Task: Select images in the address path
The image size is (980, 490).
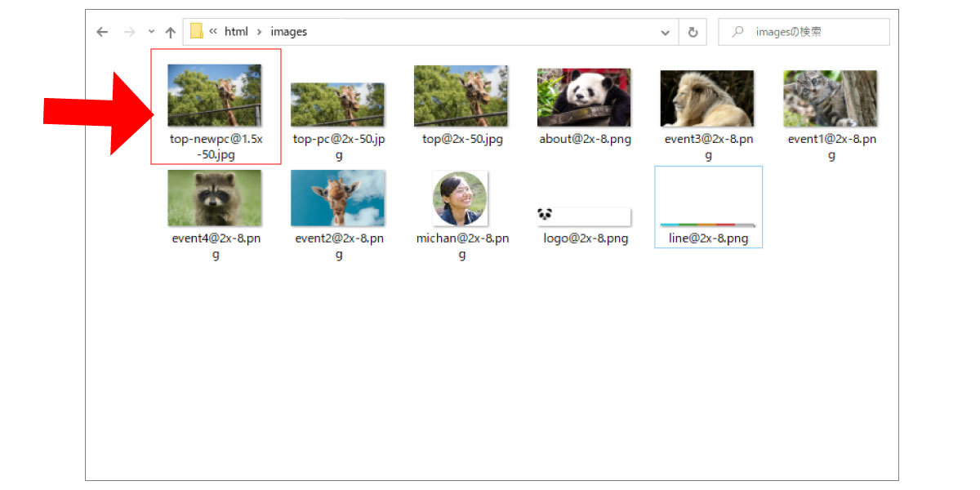Action: point(289,32)
